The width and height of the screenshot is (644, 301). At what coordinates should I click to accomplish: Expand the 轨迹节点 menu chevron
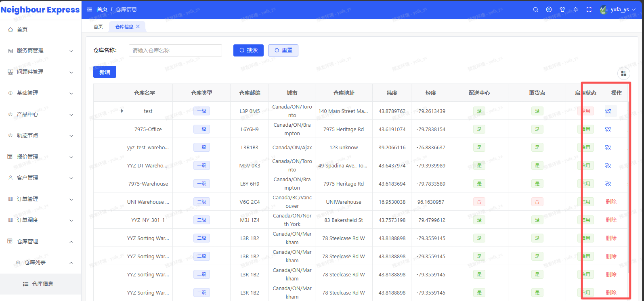coord(71,136)
